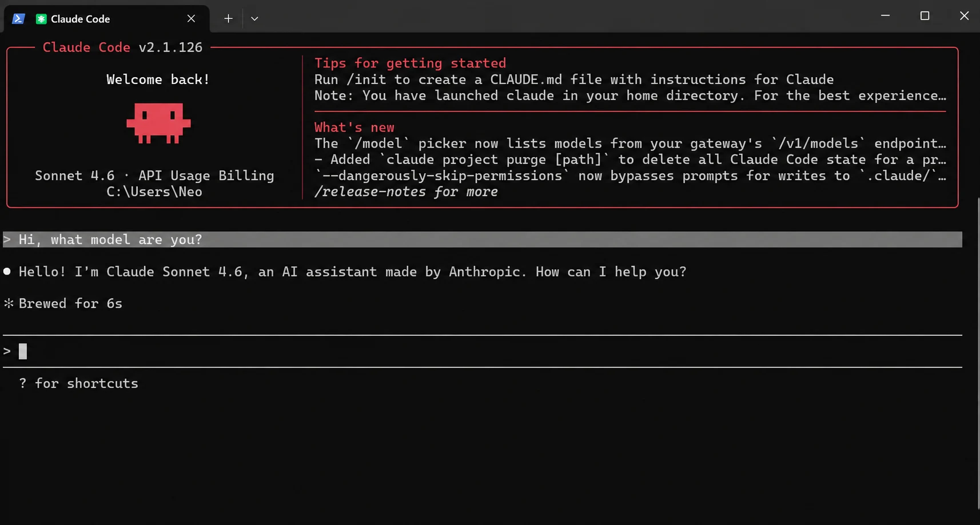The image size is (980, 525).
Task: Click the 'Tips for getting started' heading
Action: pyautogui.click(x=410, y=63)
